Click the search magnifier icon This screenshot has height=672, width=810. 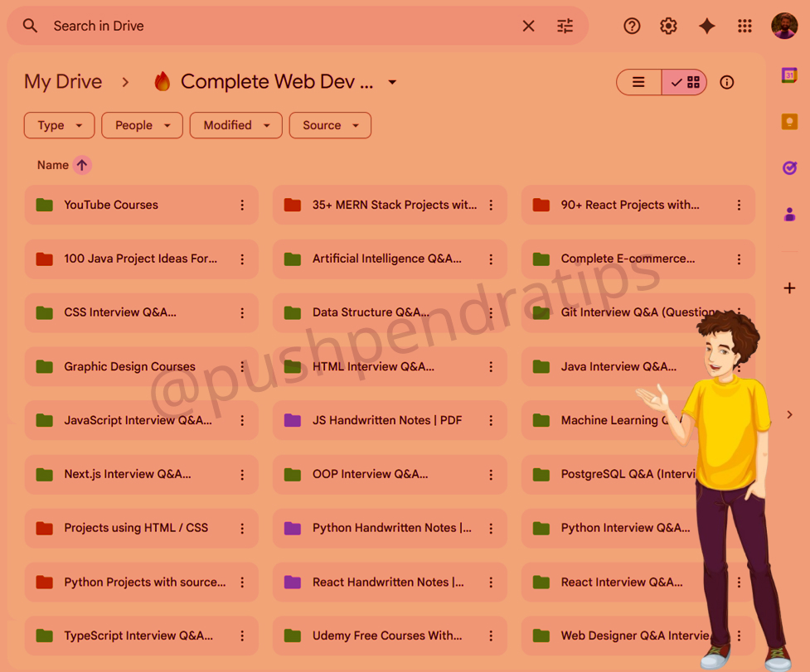point(30,26)
